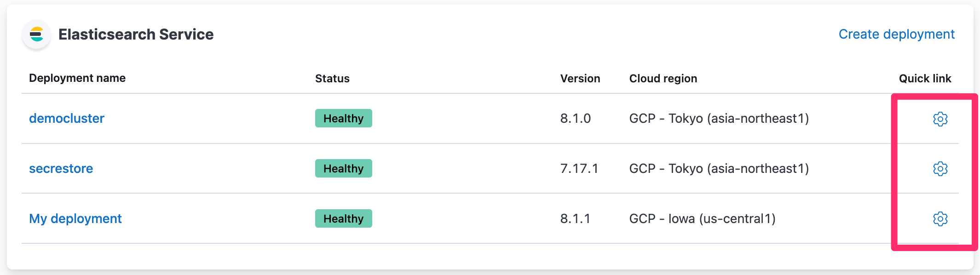Click the Elasticsearch Service logo icon
This screenshot has height=275, width=980.
pos(36,34)
